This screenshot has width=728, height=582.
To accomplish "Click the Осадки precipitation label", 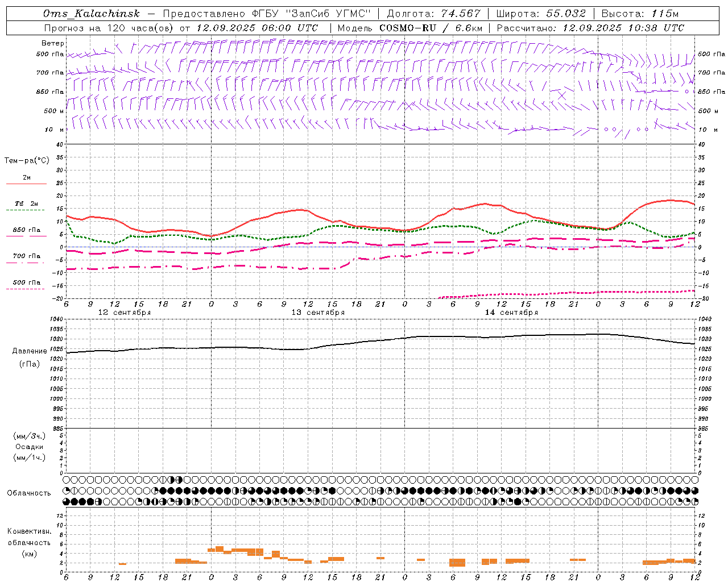I will 30,447.
